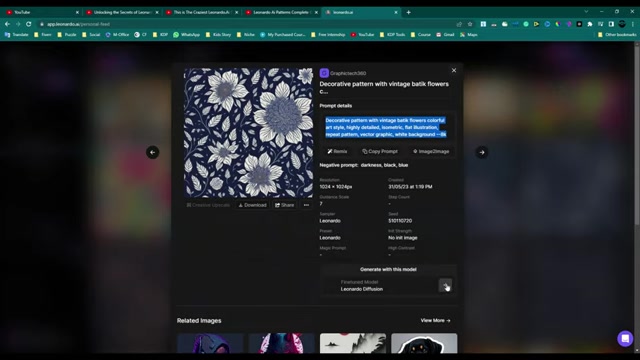The height and width of the screenshot is (360, 640).
Task: Click the seed value 510110720
Action: pyautogui.click(x=400, y=221)
